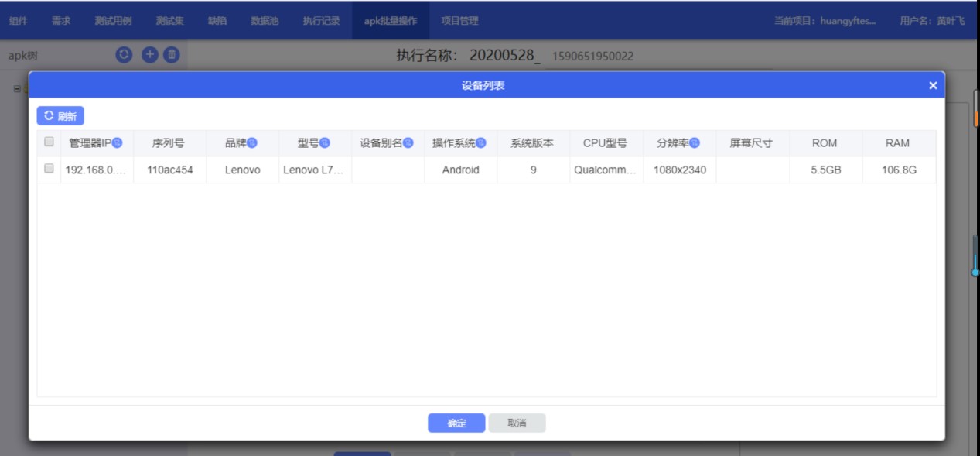Click the round add icon in apk树 panel
This screenshot has height=456, width=980.
coord(149,55)
